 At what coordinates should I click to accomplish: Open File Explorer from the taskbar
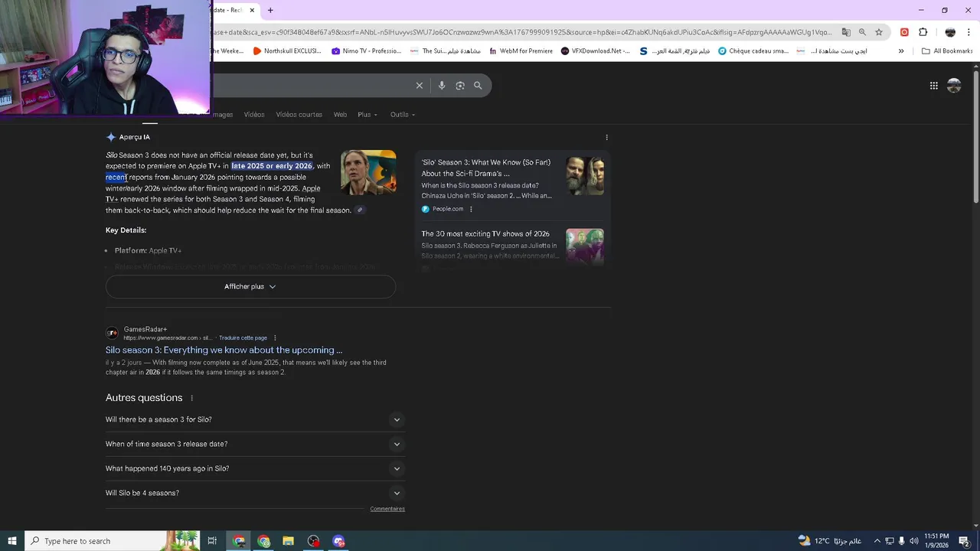coord(289,541)
